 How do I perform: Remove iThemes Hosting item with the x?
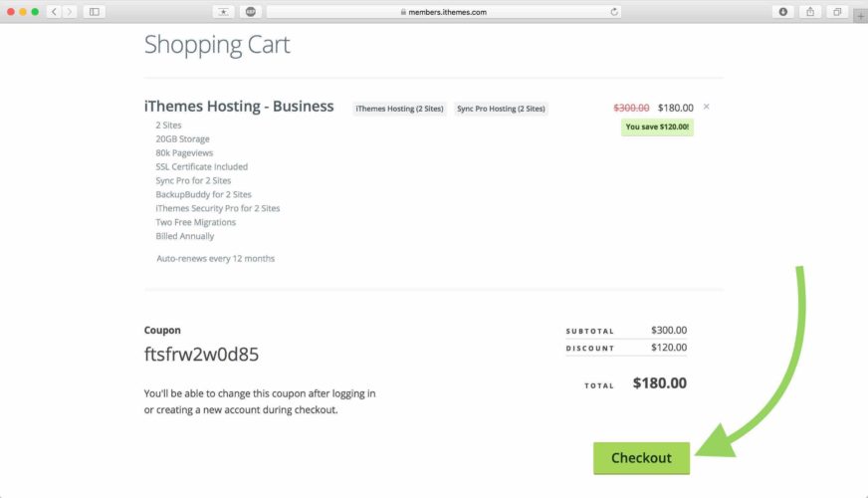point(707,107)
